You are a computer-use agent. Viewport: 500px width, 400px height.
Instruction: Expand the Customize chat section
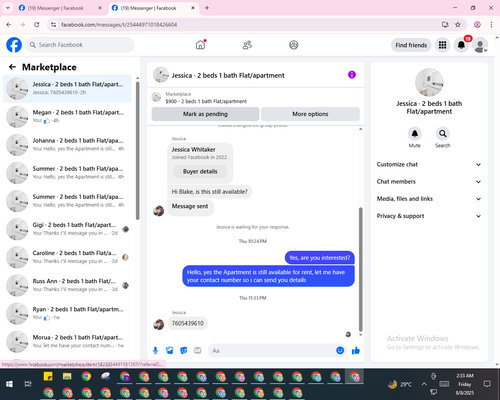click(429, 164)
